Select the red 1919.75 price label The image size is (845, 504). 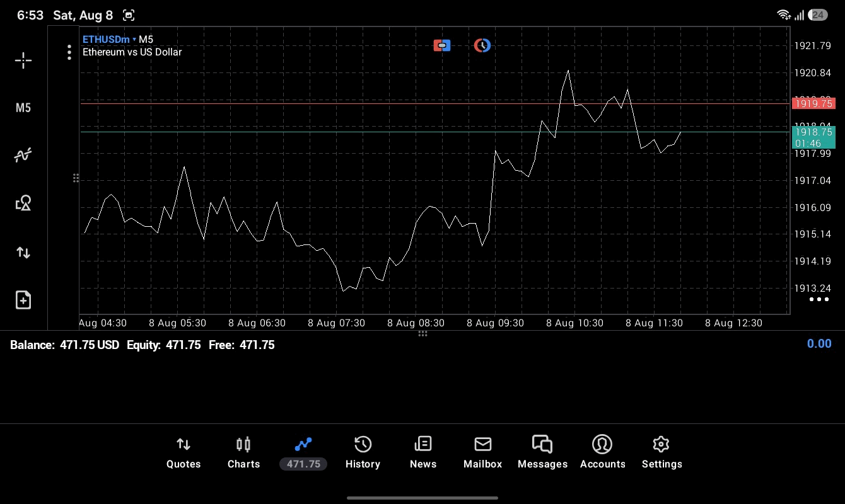[813, 103]
